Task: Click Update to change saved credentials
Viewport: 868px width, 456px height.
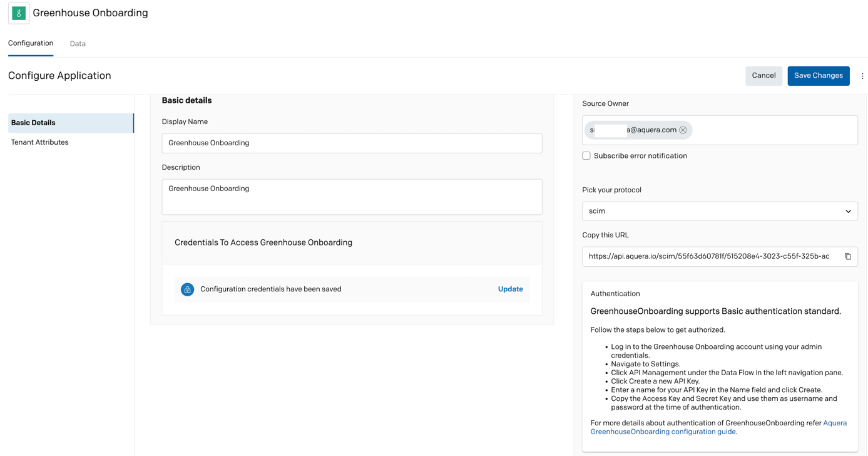Action: coord(510,289)
